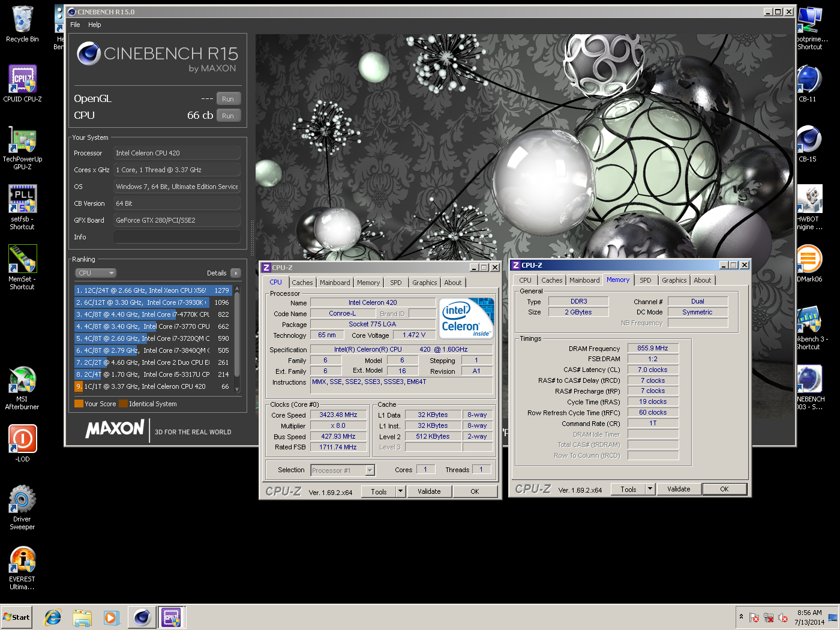
Task: Click the tray flag icon with red X left of the network icon
Action: [754, 617]
